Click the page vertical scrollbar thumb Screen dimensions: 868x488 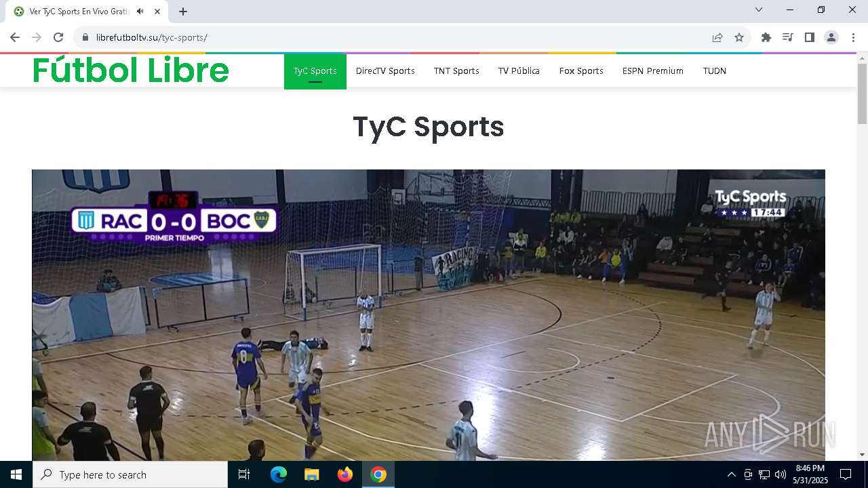pyautogui.click(x=863, y=94)
